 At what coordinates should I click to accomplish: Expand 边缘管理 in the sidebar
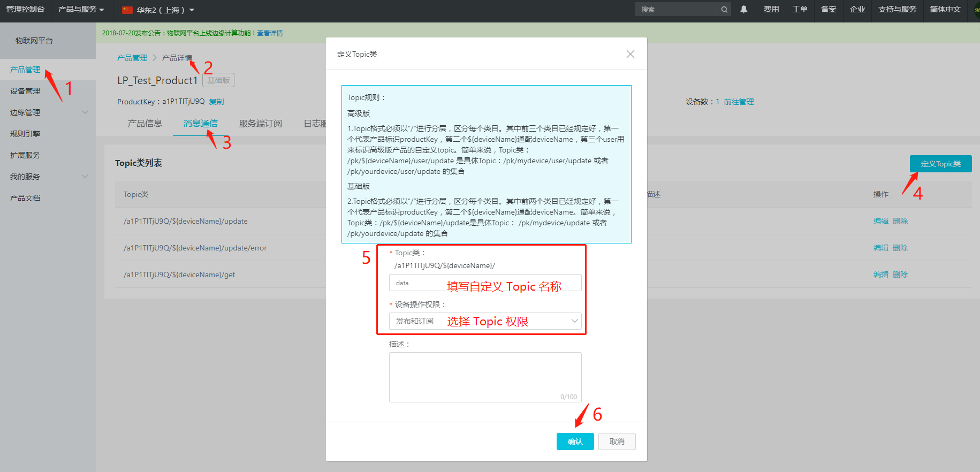[48, 112]
